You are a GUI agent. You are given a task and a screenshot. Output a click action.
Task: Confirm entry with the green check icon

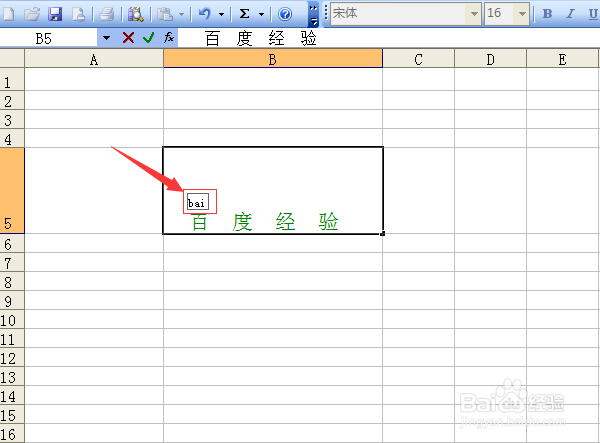[148, 37]
